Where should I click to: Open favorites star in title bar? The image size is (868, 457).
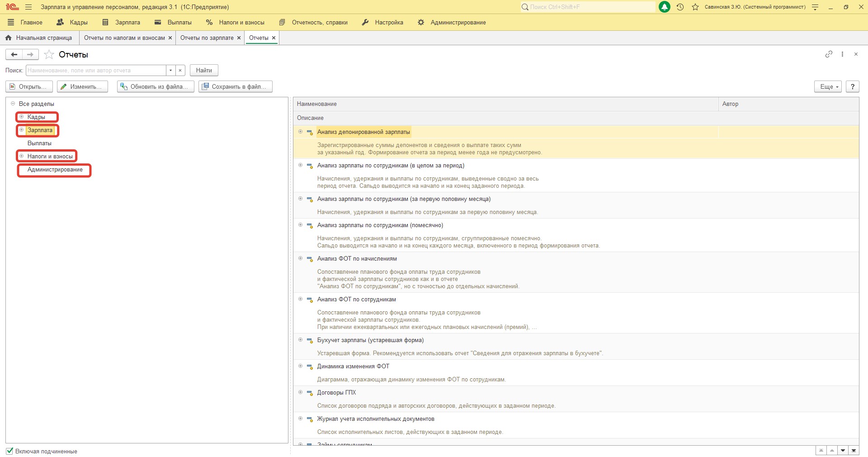pos(695,7)
